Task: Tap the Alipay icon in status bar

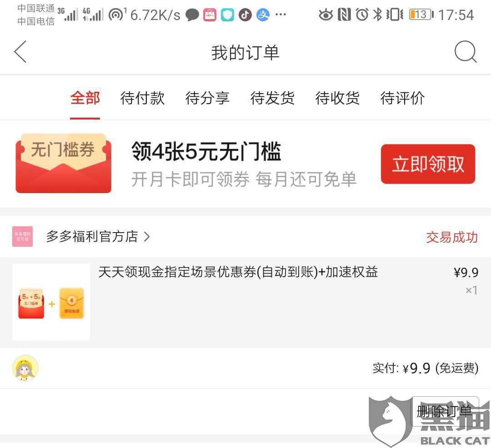Action: tap(263, 15)
